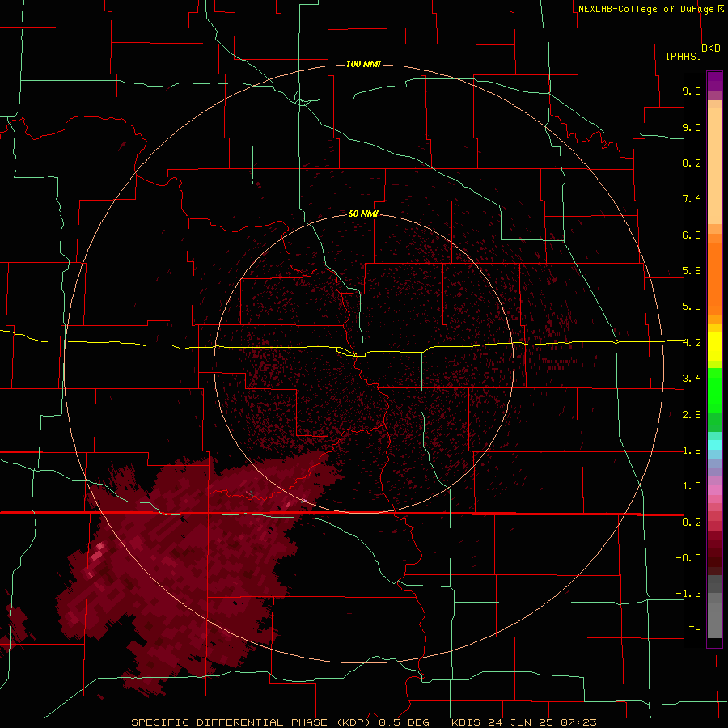Pick the orange band of the color scale
This screenshot has width=728, height=728.
point(714,278)
